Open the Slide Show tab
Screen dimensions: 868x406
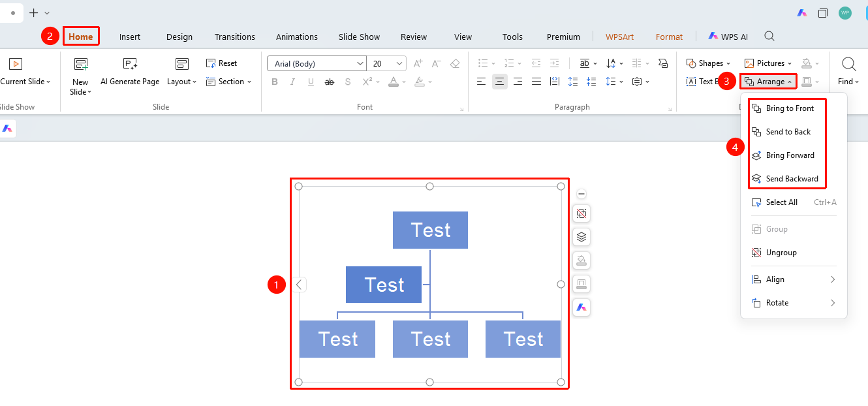click(x=359, y=37)
